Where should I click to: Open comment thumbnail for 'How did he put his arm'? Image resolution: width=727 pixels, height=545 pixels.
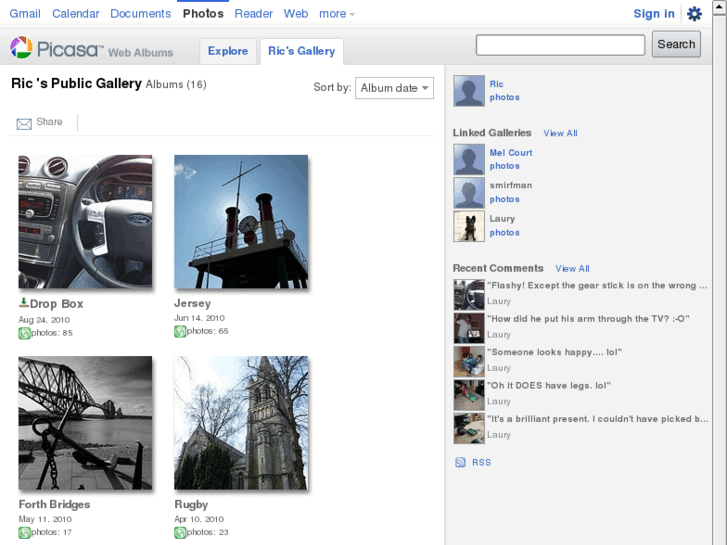tap(469, 328)
